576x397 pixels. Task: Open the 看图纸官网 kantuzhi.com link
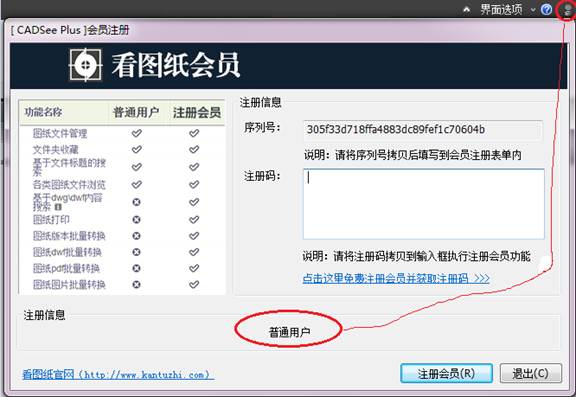click(118, 375)
